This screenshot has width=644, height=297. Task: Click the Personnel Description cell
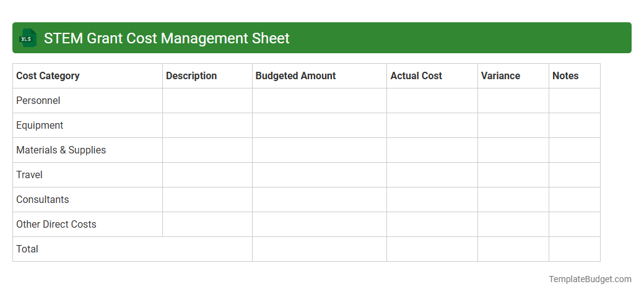click(x=207, y=100)
